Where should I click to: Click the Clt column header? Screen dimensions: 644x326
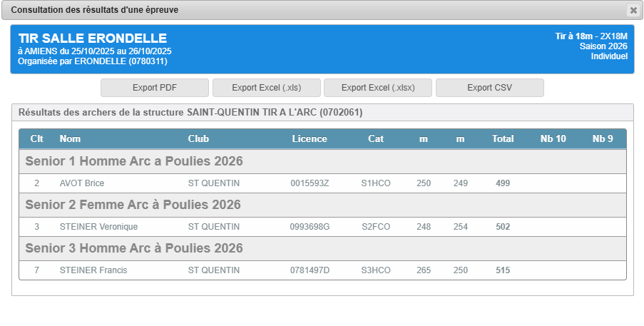pos(36,138)
